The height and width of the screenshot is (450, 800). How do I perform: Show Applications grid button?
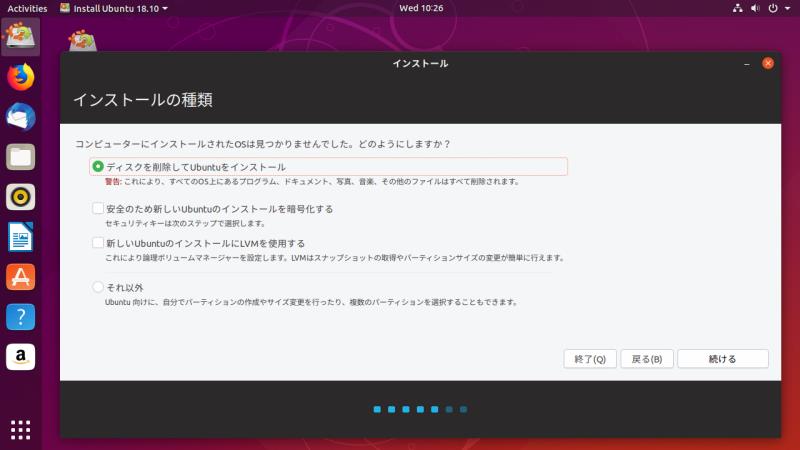pos(20,430)
